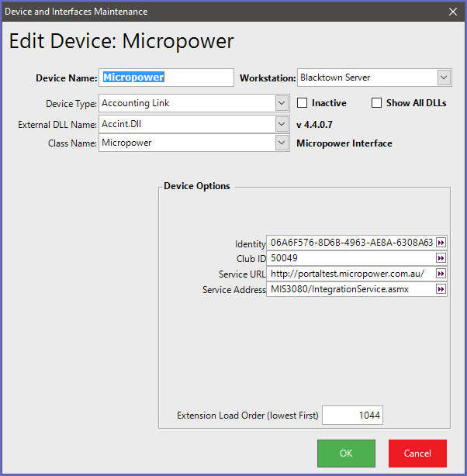Confirm changes with the green OK button
This screenshot has height=476, width=467.
[346, 454]
